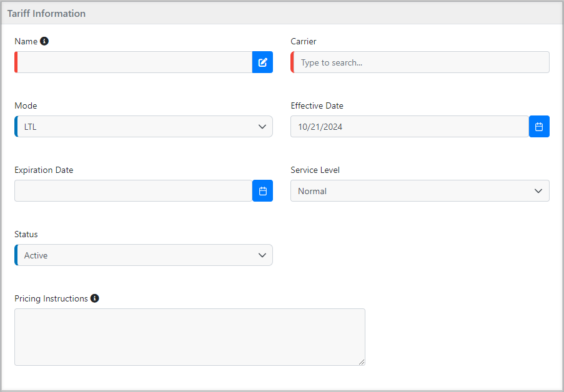
Task: Click the Status field label
Action: click(26, 234)
